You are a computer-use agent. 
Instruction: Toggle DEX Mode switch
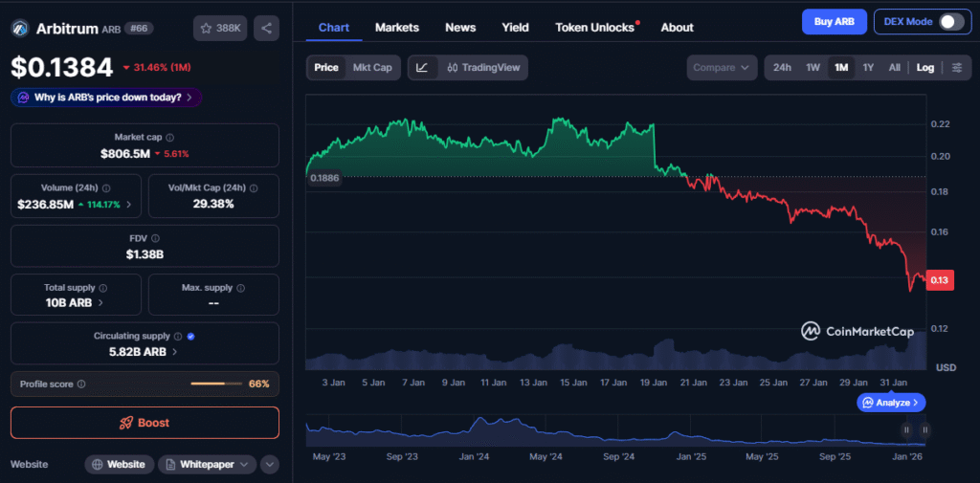pyautogui.click(x=950, y=21)
